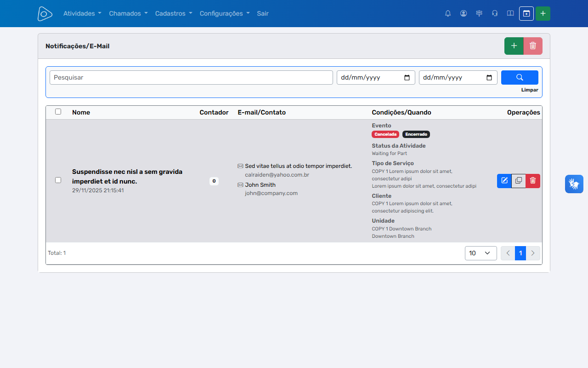Edit the Suspendisse notification row
This screenshot has width=588, height=368.
coord(504,181)
